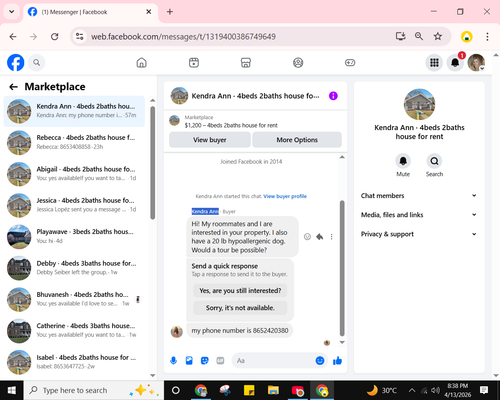React to Kendra Ann's message

[307, 237]
